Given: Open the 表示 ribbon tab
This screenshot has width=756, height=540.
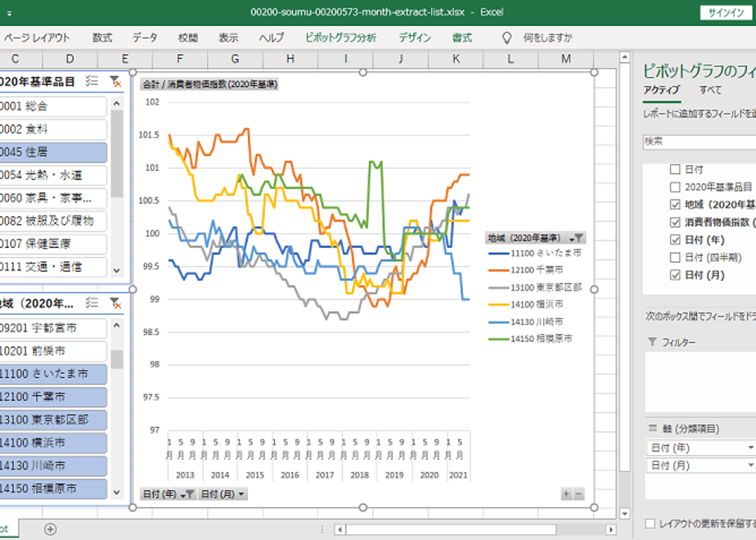Looking at the screenshot, I should click(x=228, y=38).
